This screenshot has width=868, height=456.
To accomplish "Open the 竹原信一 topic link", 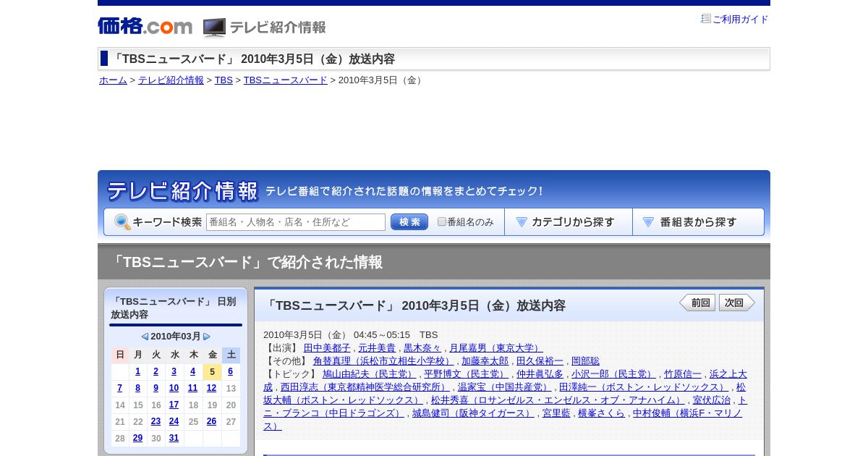I will tap(683, 374).
